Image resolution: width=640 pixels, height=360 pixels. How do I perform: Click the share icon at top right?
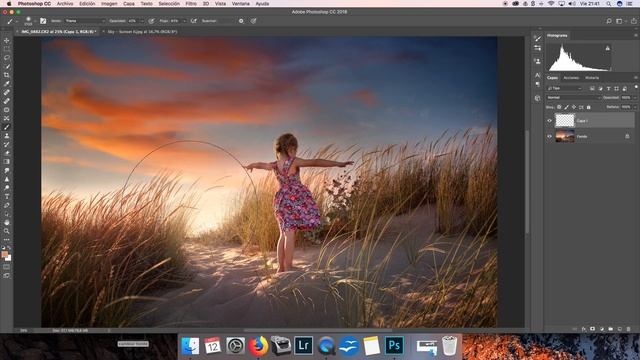pyautogui.click(x=634, y=21)
